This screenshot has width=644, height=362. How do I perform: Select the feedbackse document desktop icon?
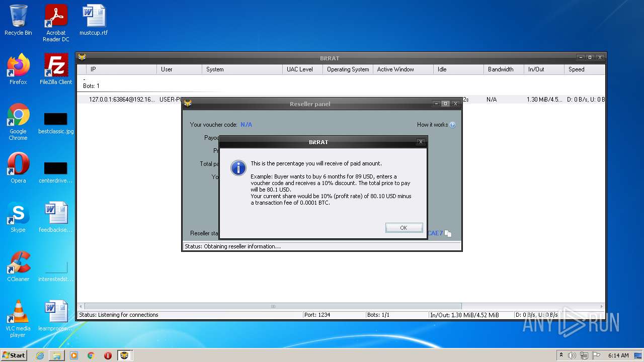[56, 217]
